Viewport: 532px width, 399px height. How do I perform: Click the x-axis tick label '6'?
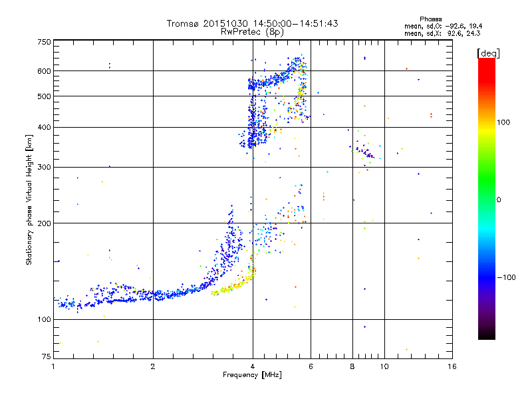[311, 366]
